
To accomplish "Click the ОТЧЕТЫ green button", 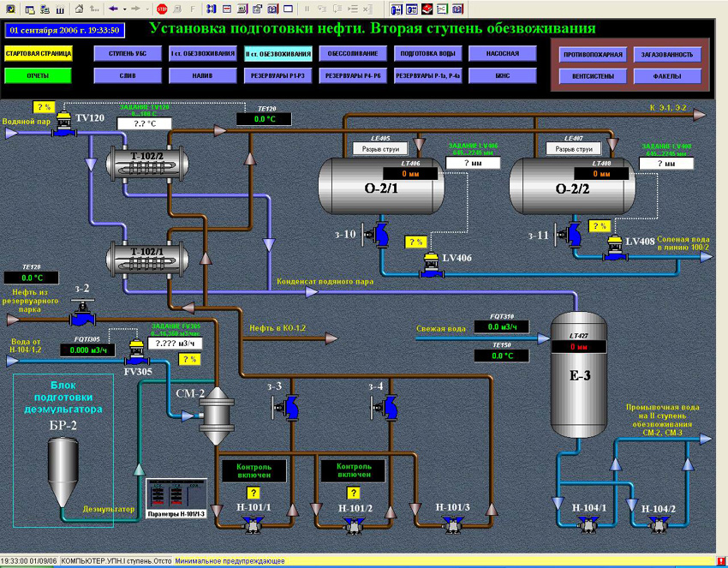I will tap(38, 75).
